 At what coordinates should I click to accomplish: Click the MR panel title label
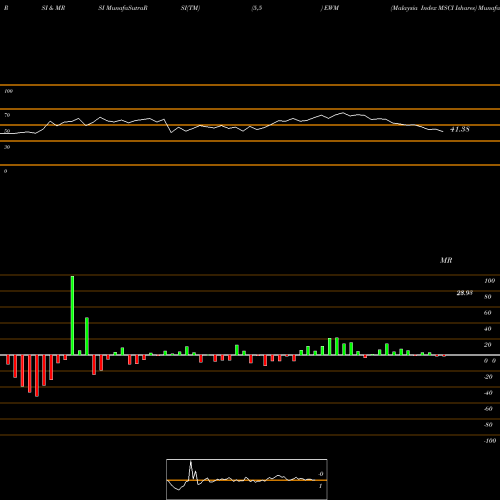[446, 260]
